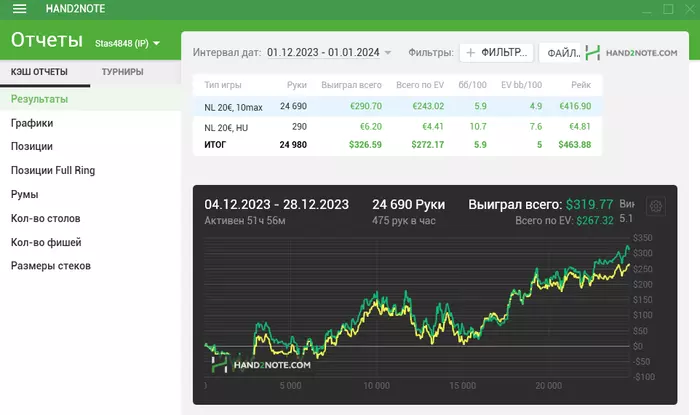Open Графики report in sidebar
This screenshot has width=700, height=415.
[32, 123]
